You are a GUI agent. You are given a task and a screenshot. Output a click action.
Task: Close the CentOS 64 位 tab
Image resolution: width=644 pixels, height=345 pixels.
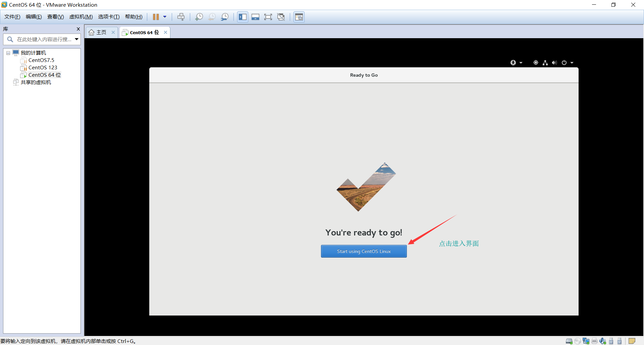(165, 32)
